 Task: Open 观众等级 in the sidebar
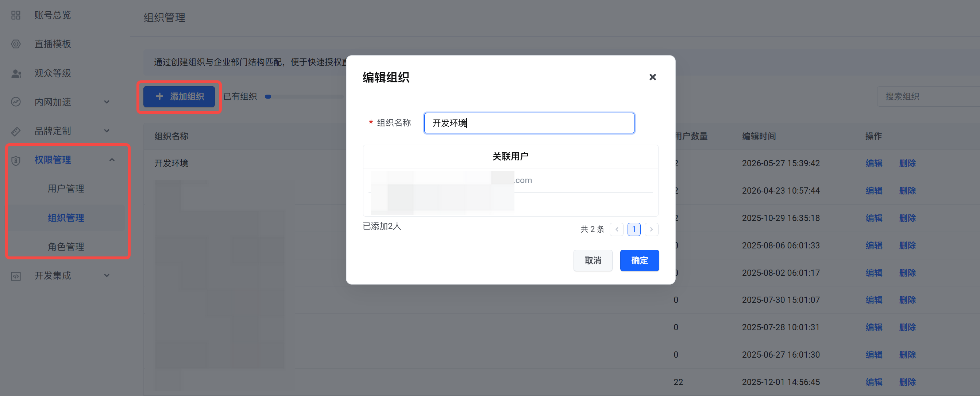pos(53,73)
